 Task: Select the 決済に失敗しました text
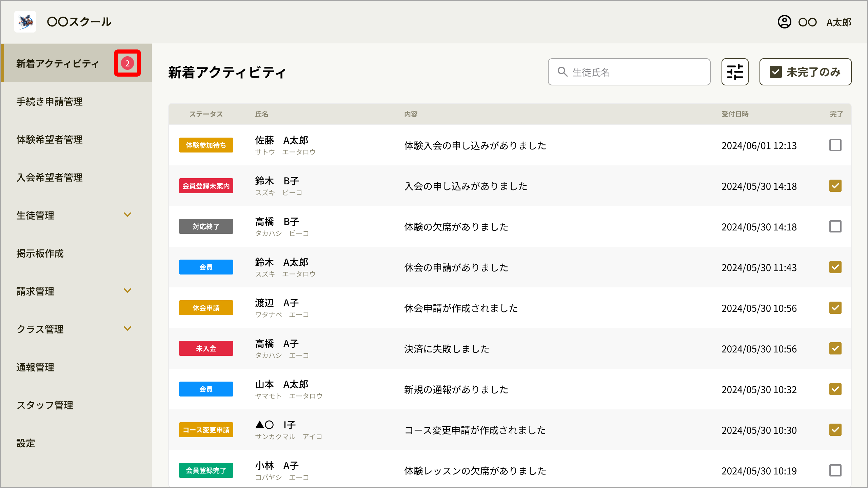point(447,349)
